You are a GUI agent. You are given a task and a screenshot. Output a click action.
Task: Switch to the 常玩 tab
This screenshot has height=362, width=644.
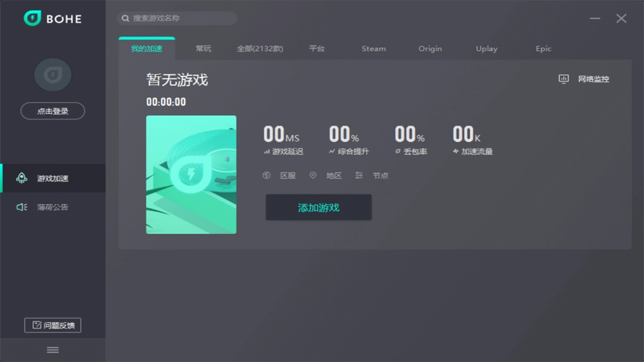[203, 48]
